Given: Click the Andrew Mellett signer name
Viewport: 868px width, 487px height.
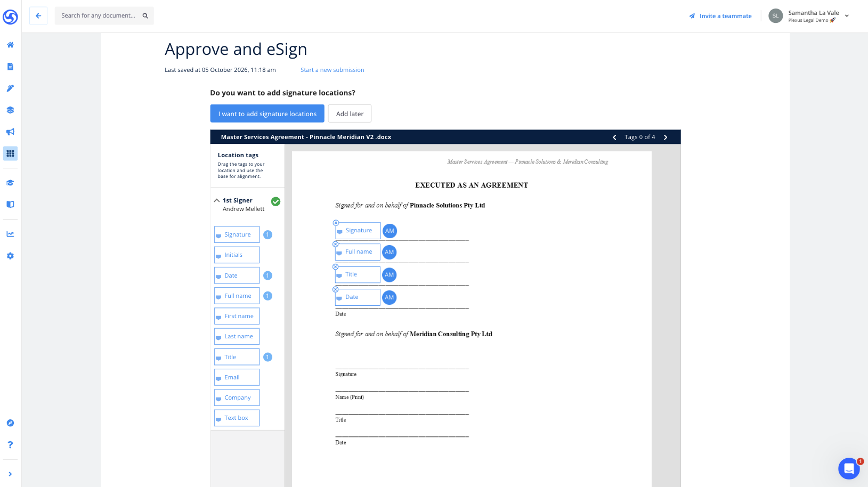Looking at the screenshot, I should (244, 209).
